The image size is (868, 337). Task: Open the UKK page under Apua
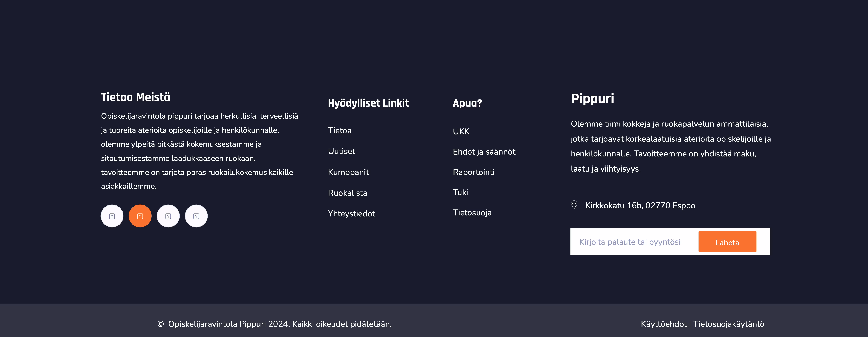461,131
